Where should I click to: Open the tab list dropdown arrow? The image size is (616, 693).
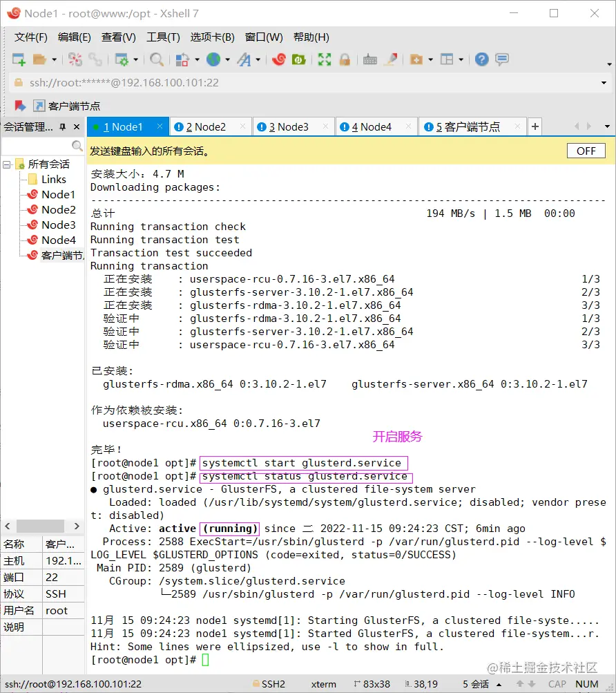click(x=607, y=126)
